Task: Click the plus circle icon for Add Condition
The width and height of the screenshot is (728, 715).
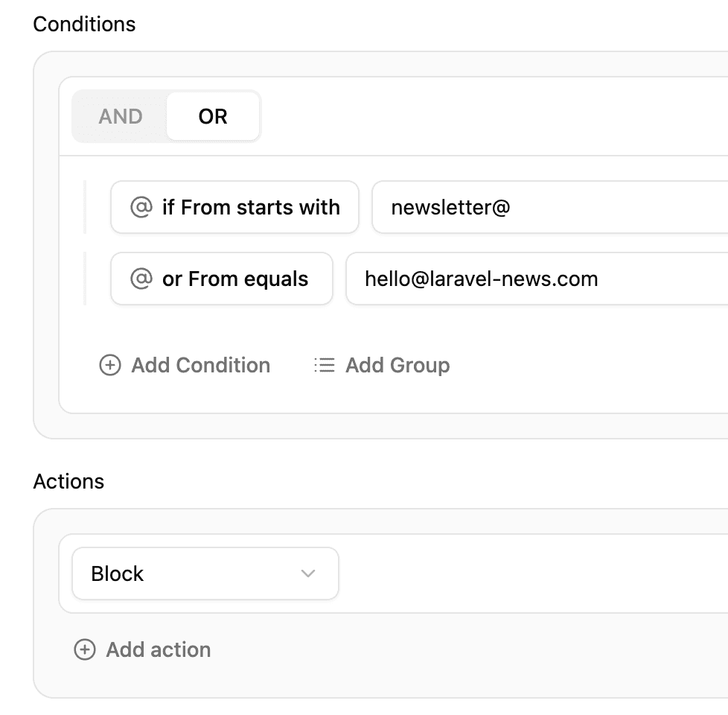Action: pos(110,365)
